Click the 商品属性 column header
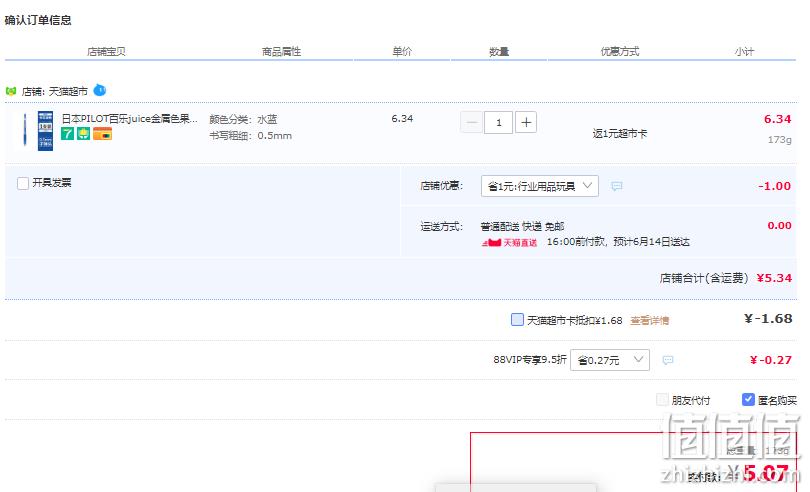Image resolution: width=810 pixels, height=492 pixels. [281, 51]
